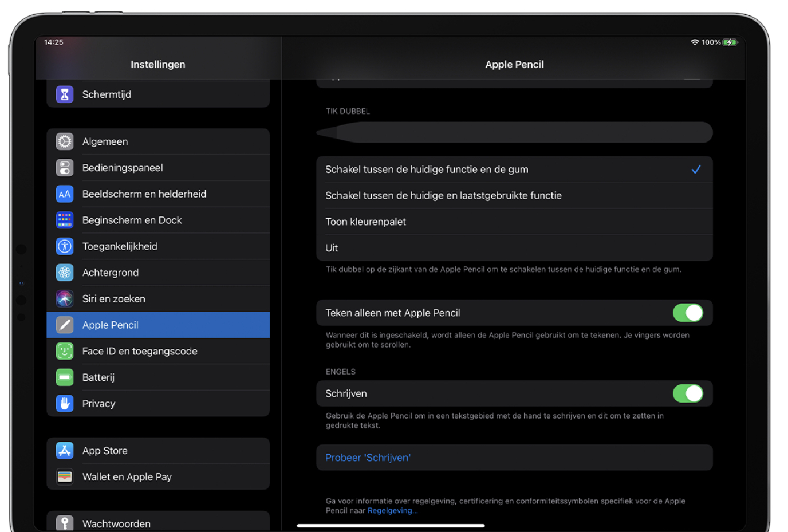Image resolution: width=788 pixels, height=532 pixels.
Task: Open Privacy settings
Action: point(158,404)
